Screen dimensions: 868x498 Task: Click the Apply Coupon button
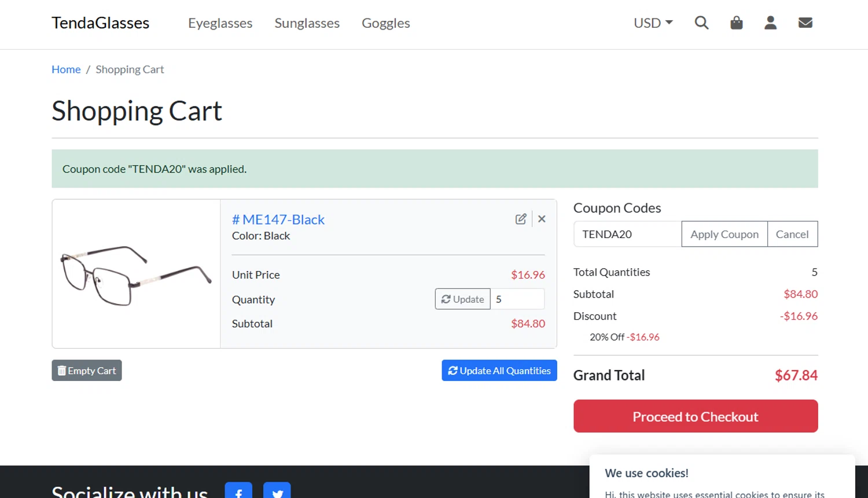[x=724, y=234]
